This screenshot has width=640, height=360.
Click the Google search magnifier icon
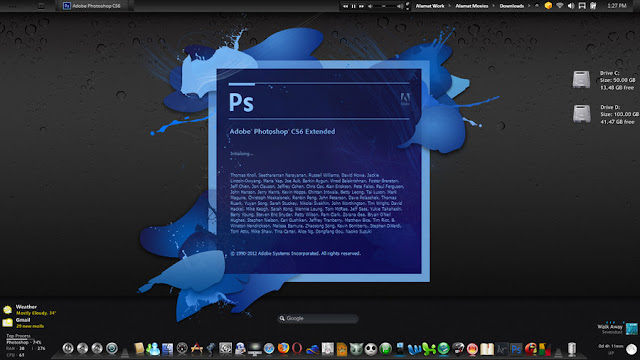282,318
